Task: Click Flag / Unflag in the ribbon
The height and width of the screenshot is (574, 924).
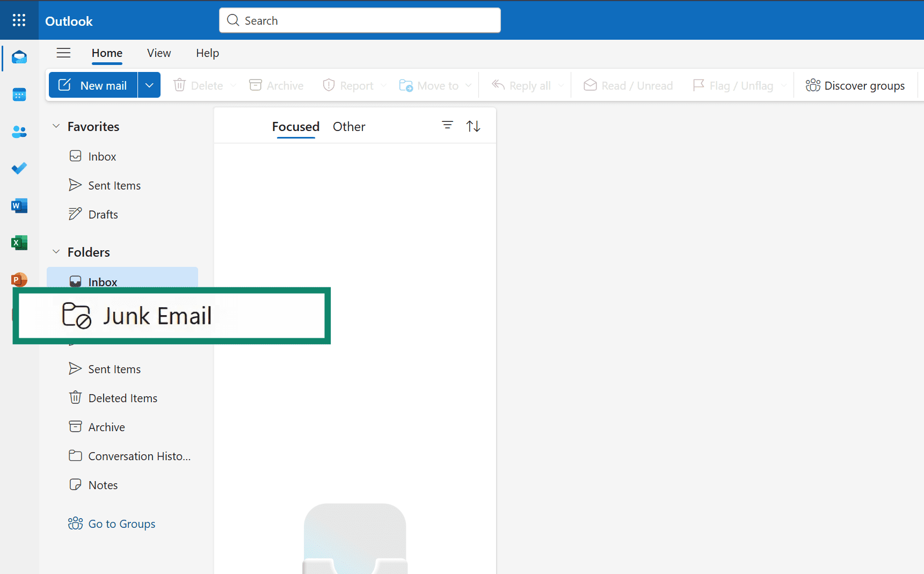Action: [734, 85]
